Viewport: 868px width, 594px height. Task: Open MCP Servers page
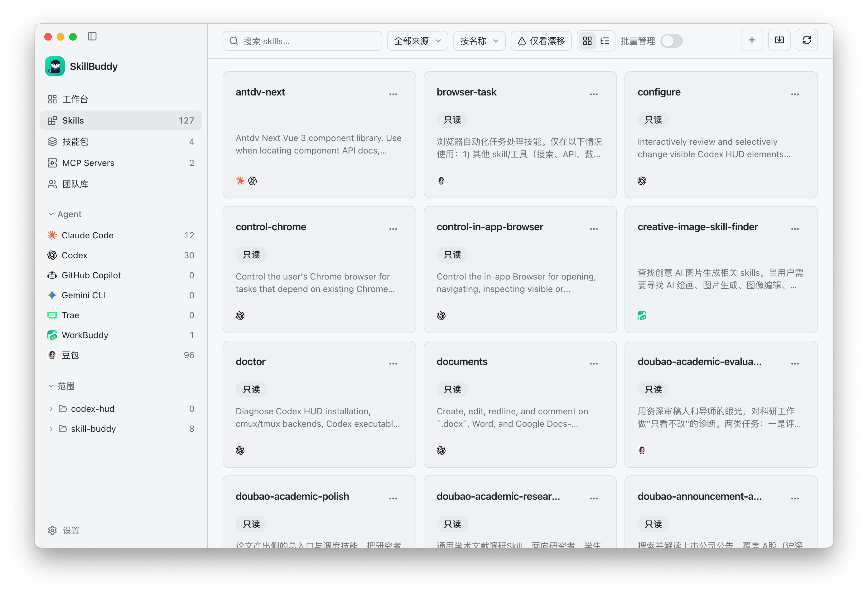(121, 163)
